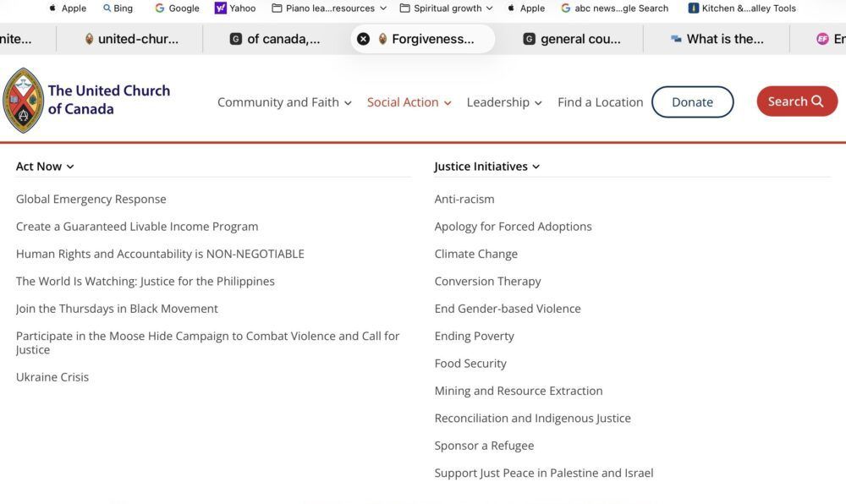The image size is (846, 504).
Task: Open the Apple bookmark at left
Action: click(x=68, y=8)
